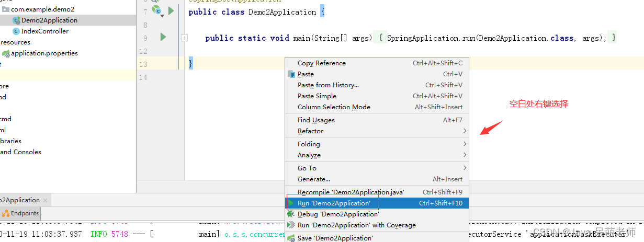
Task: Choose Recompile 'Demo2Application.java'
Action: click(x=377, y=192)
